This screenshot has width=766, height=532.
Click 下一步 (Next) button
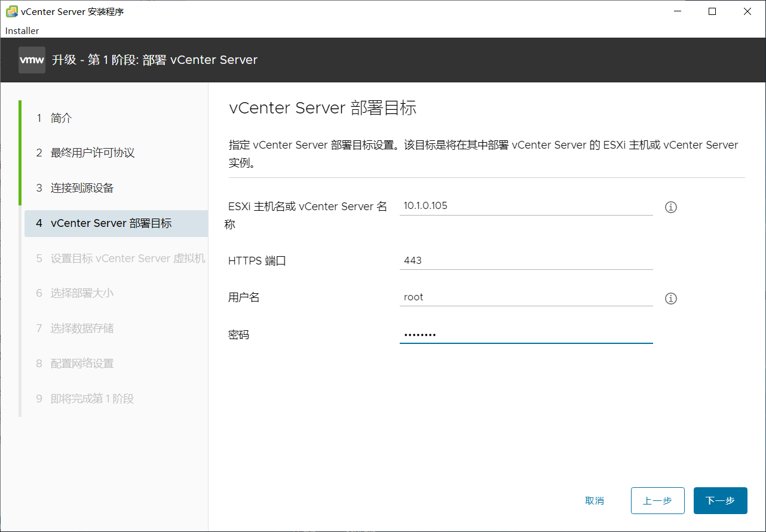point(720,500)
